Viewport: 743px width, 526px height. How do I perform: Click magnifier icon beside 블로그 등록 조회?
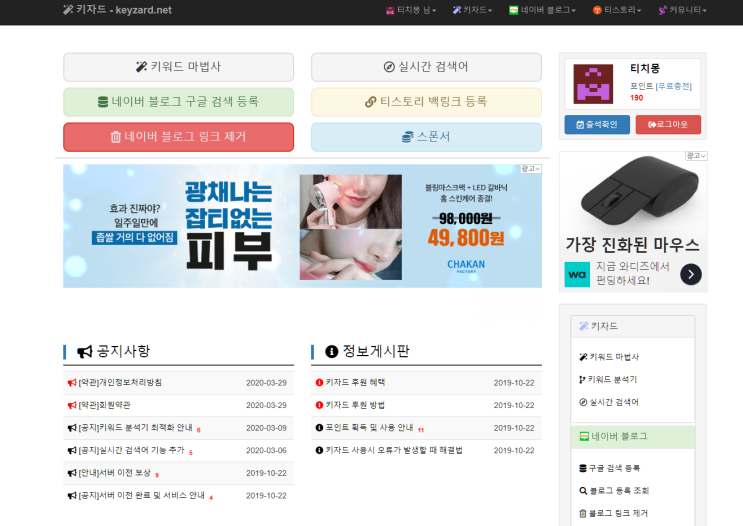coord(583,491)
